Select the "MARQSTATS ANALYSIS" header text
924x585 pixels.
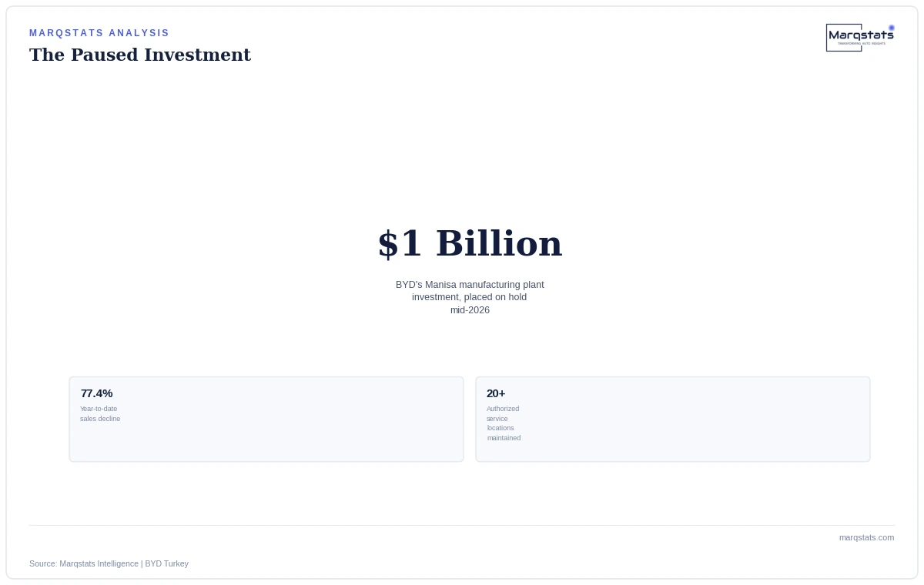99,33
